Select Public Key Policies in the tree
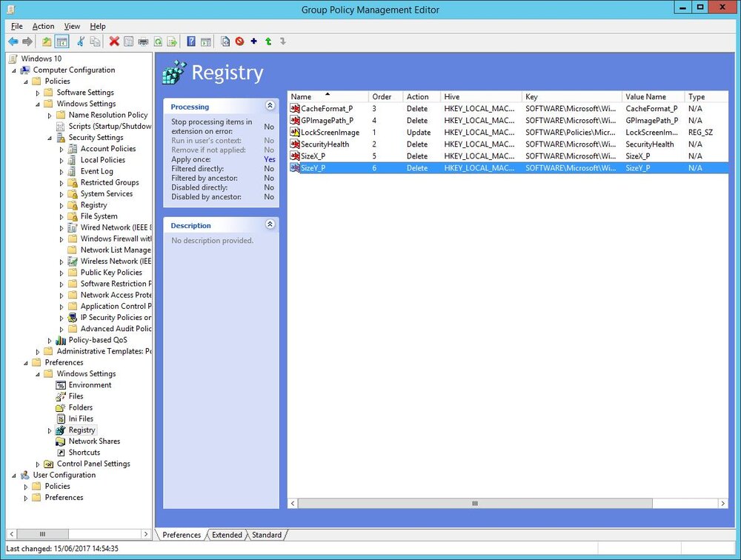Image resolution: width=741 pixels, height=560 pixels. pyautogui.click(x=111, y=273)
